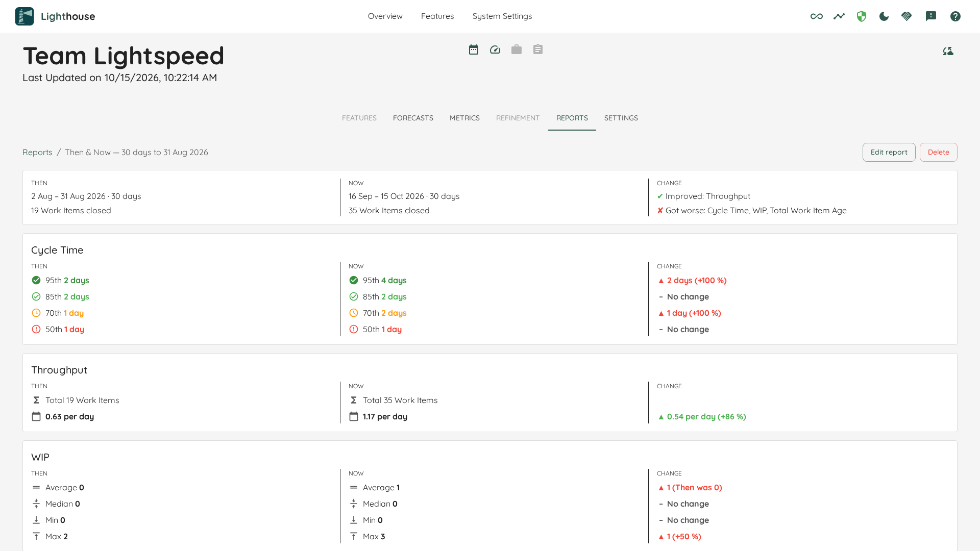Follow the Reports breadcrumb link

click(37, 152)
